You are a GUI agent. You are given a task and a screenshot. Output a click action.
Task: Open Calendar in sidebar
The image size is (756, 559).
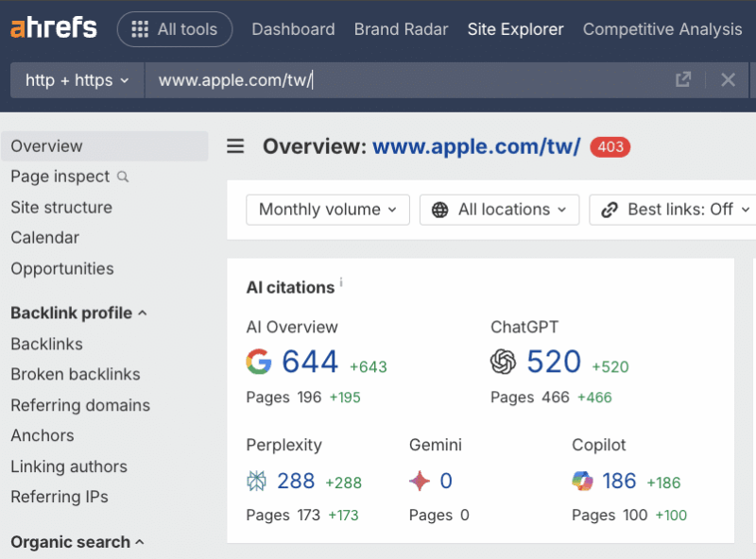[x=44, y=238]
